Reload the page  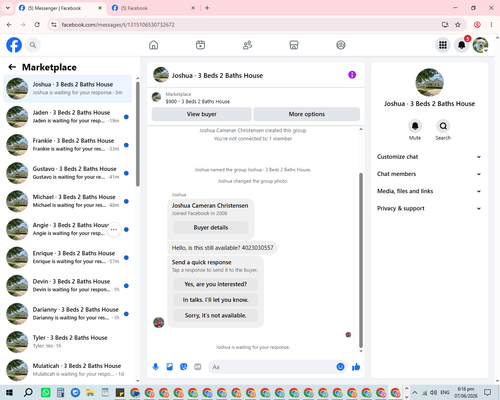coord(37,25)
